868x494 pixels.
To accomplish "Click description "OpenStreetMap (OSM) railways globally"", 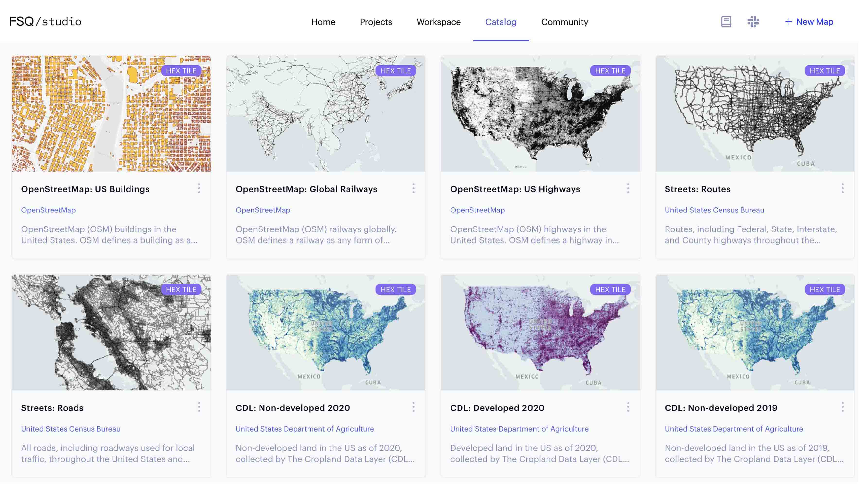I will coord(316,235).
